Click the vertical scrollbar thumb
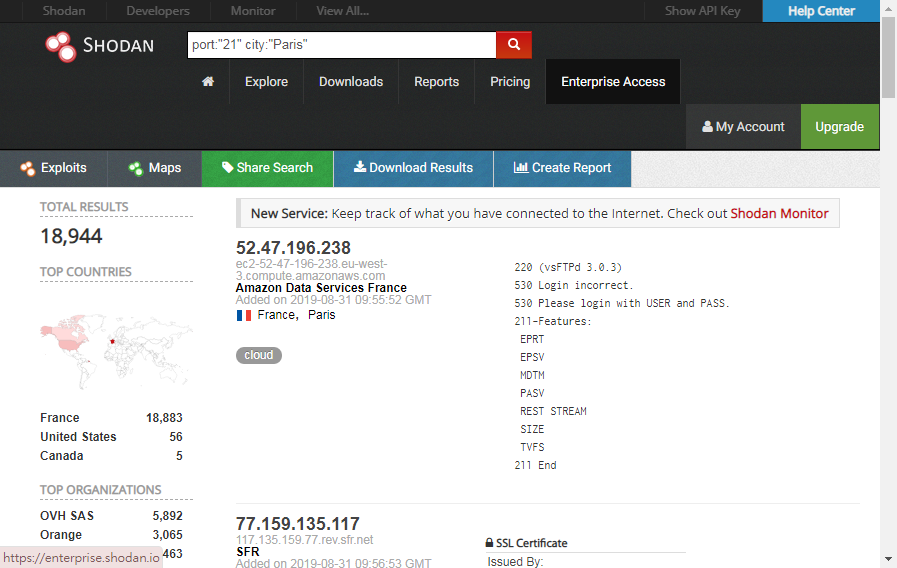 [888, 57]
